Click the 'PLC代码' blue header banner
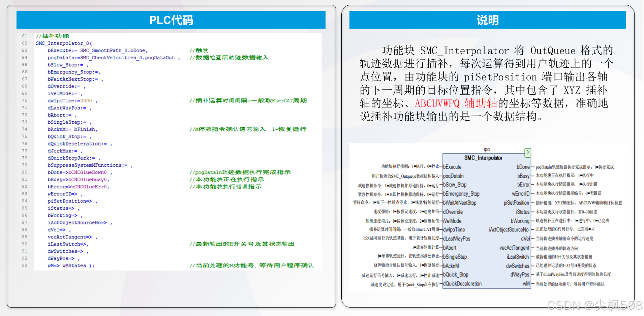Viewport: 644px width, 316px height. coord(171,20)
